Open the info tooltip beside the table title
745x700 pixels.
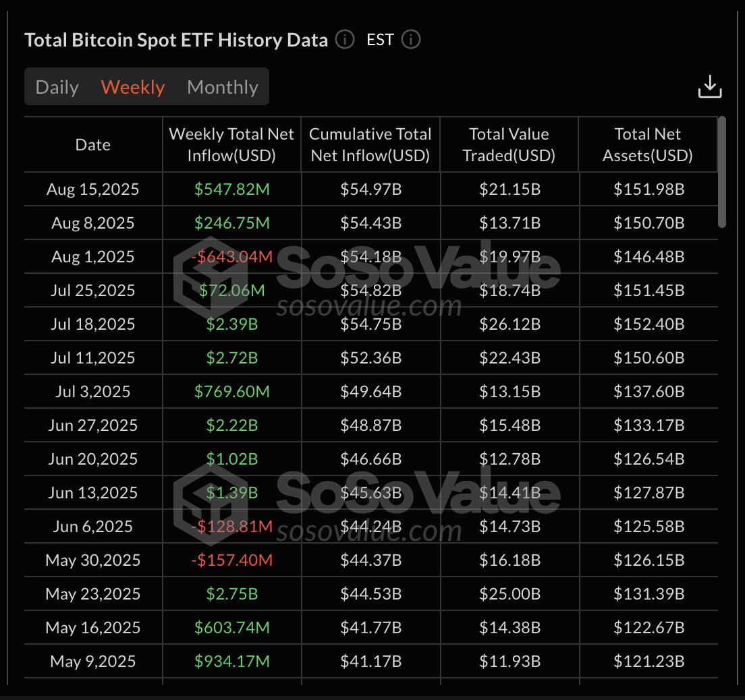pos(344,40)
